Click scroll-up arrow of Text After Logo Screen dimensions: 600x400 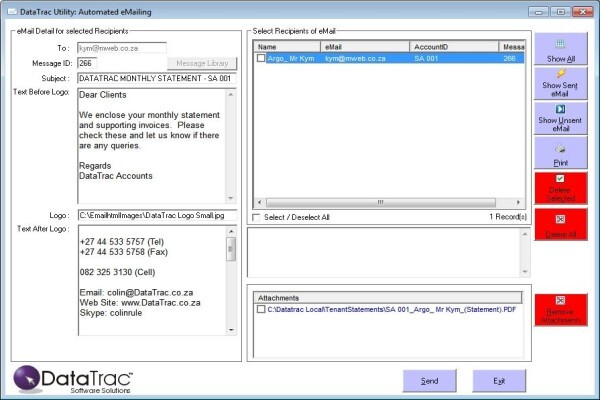[231, 232]
